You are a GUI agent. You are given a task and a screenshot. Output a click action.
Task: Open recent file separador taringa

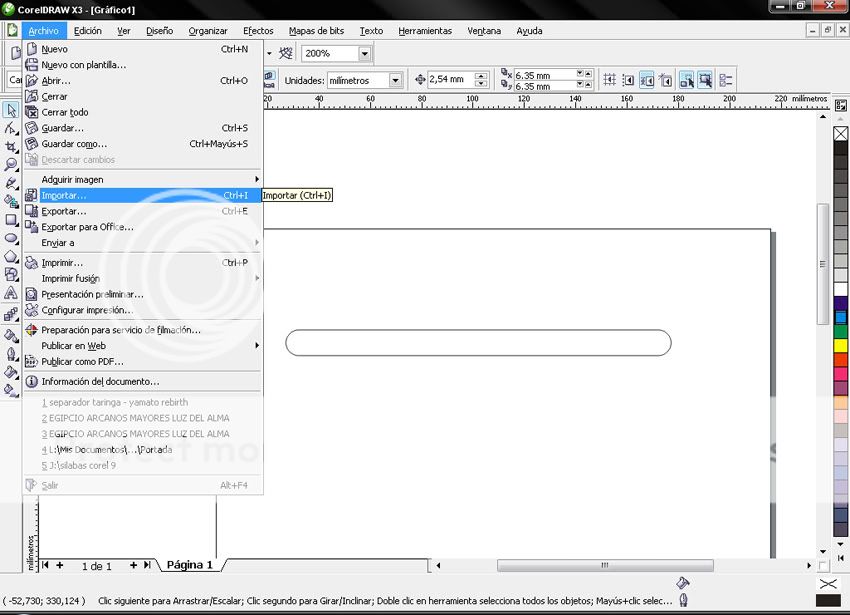[141, 402]
